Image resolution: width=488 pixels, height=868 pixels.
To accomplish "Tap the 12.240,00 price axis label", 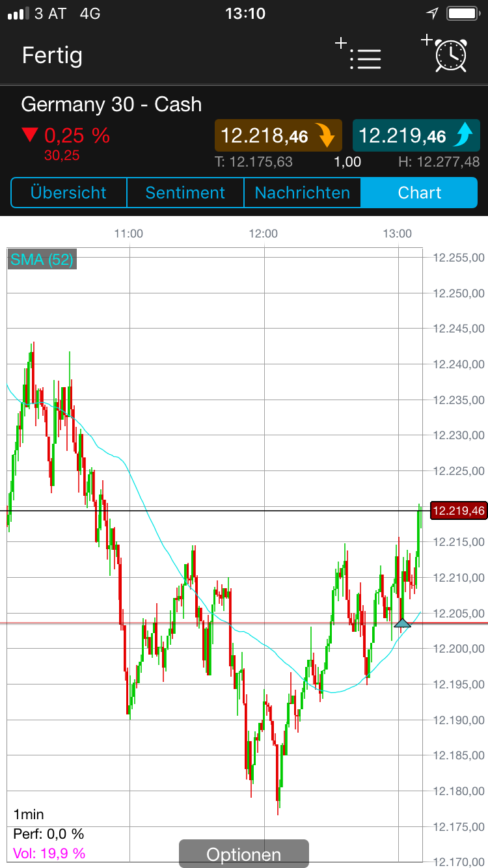I will pyautogui.click(x=459, y=364).
